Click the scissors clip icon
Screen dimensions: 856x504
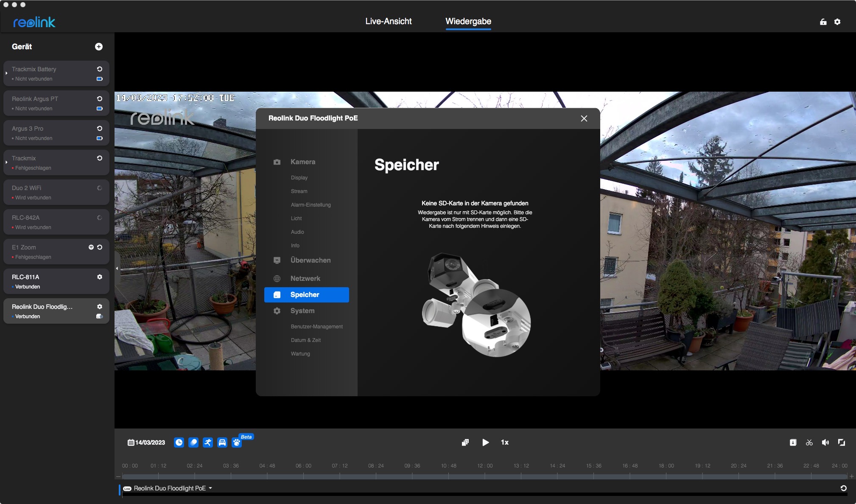809,442
